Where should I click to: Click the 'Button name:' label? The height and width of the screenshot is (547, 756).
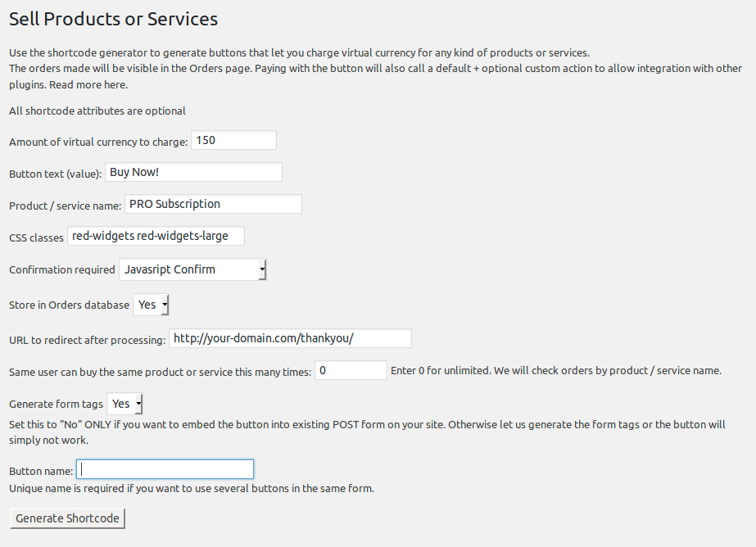pos(41,472)
